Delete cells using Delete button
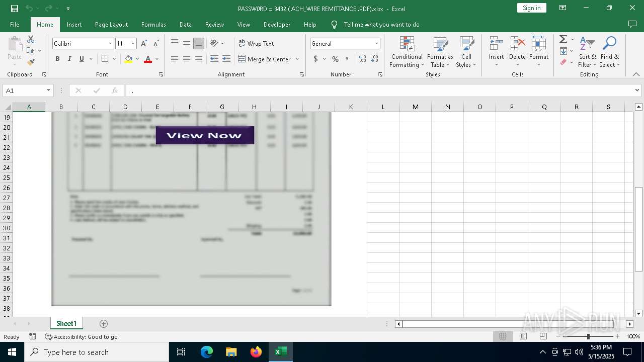The image size is (644, 362). click(517, 52)
